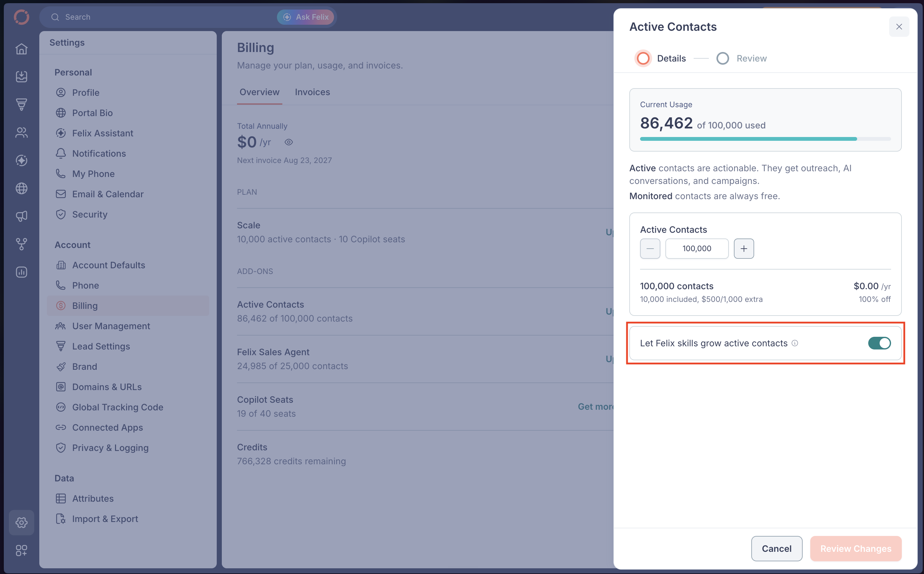Screen dimensions: 924x574
Task: Select the Review step indicator
Action: click(x=741, y=58)
